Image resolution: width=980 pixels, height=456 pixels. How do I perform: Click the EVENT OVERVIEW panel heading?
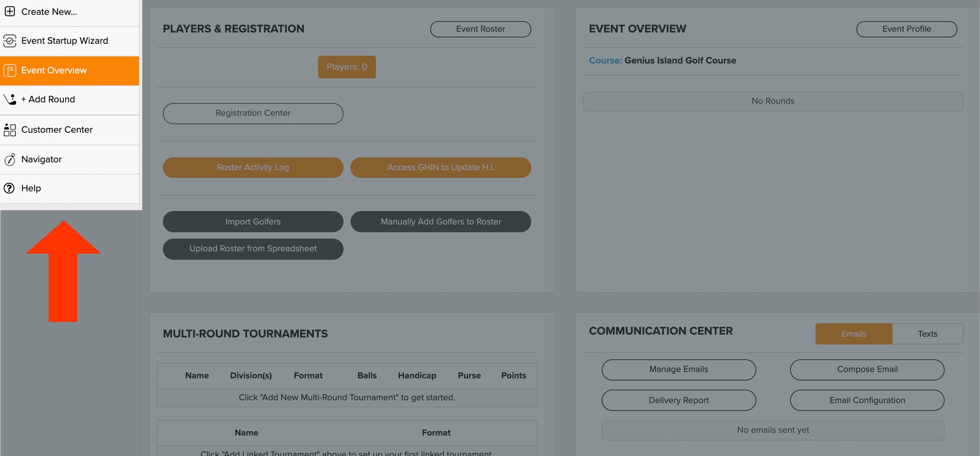638,29
